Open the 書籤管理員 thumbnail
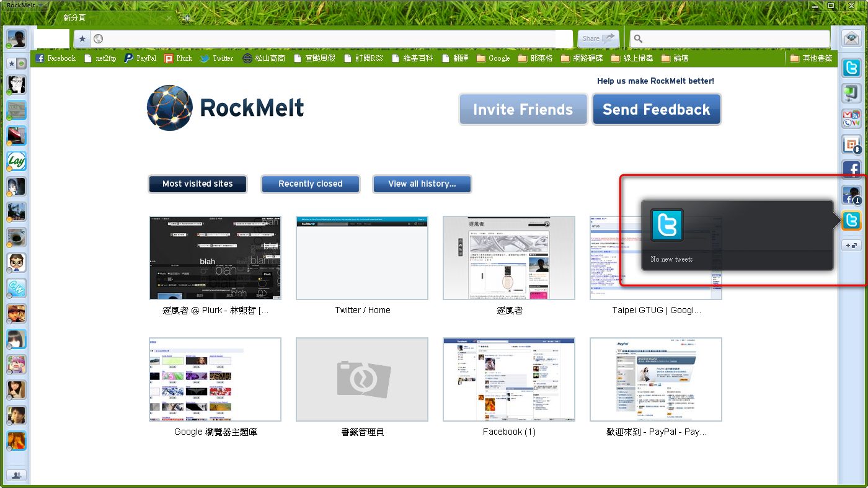The width and height of the screenshot is (868, 488). click(362, 379)
